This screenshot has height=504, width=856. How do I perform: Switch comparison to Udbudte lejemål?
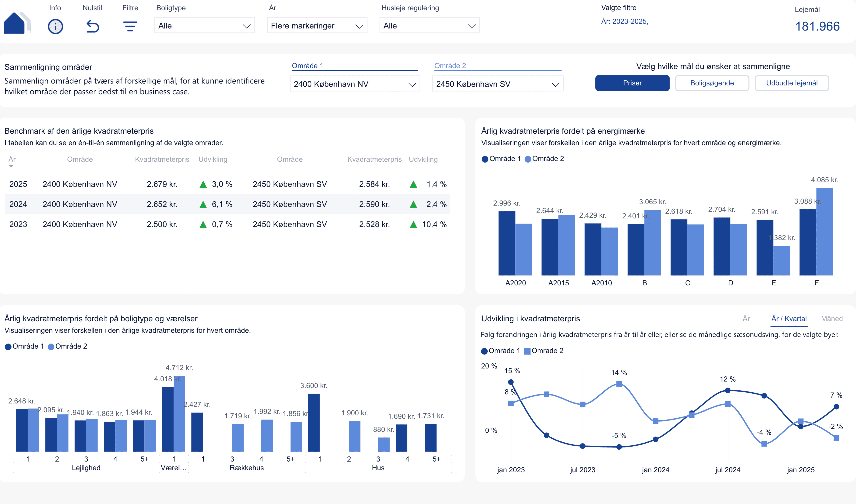[791, 83]
